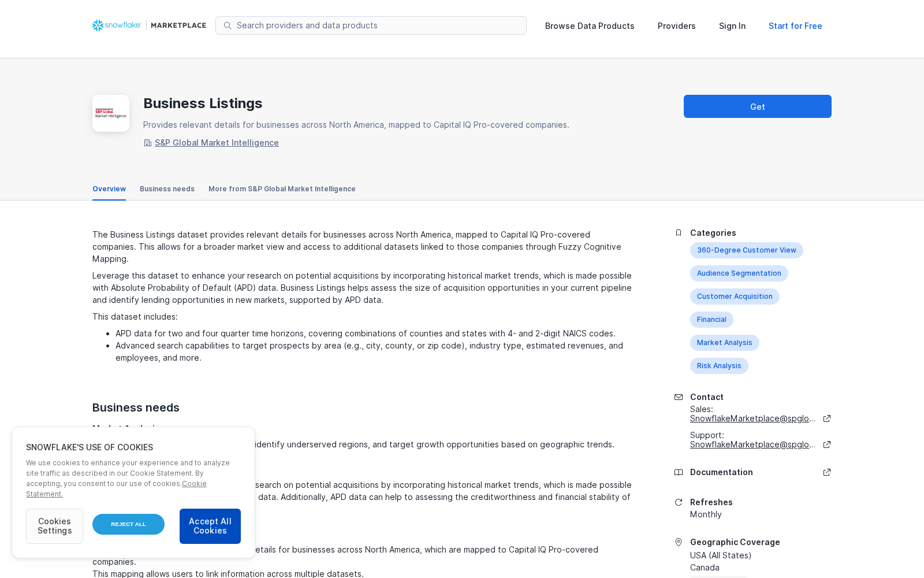Open Sales email external link icon
The image size is (924, 578).
(827, 418)
